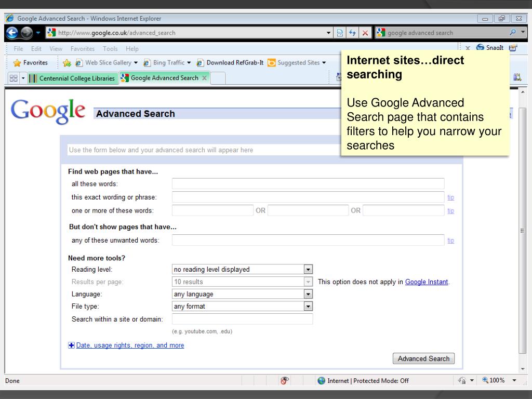Go back with the browser Back arrow
Image resolution: width=532 pixels, height=399 pixels.
click(x=12, y=33)
